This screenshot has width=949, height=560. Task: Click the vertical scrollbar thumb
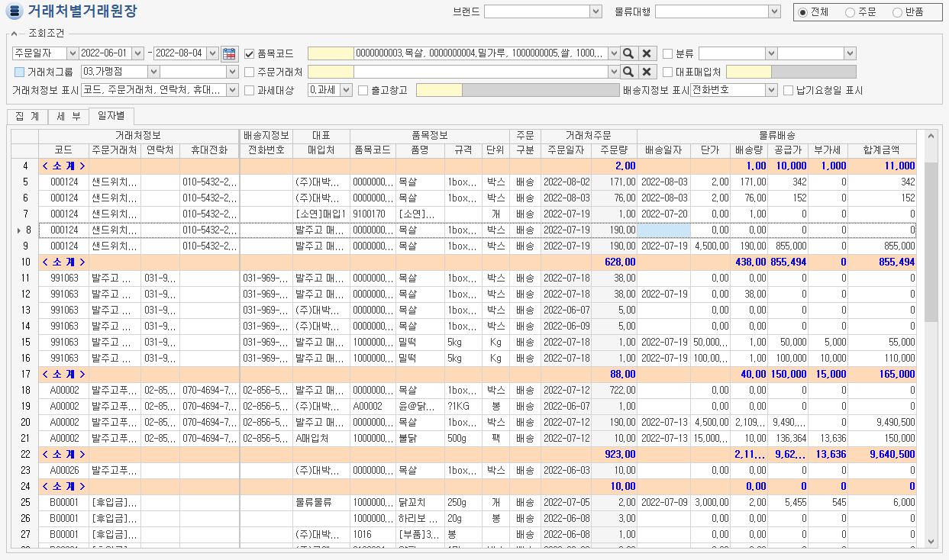click(930, 242)
